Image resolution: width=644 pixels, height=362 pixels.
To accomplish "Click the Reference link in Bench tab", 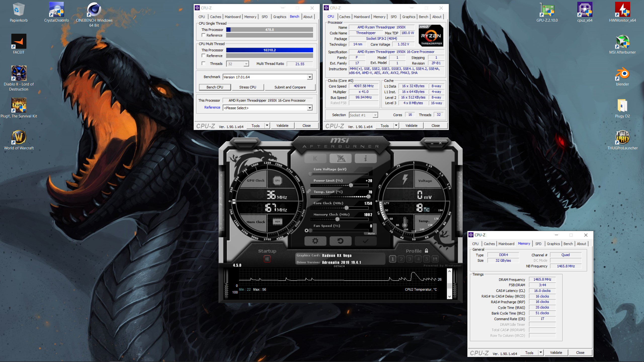I will pos(212,107).
